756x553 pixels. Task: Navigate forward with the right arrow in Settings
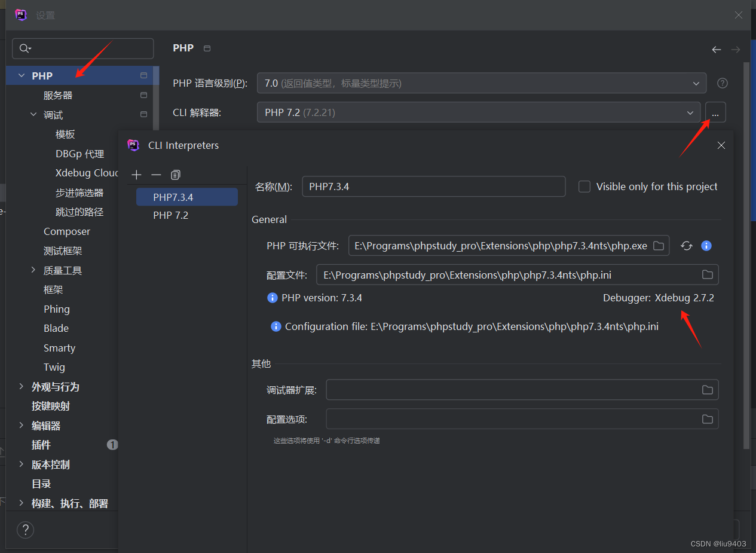click(x=736, y=50)
